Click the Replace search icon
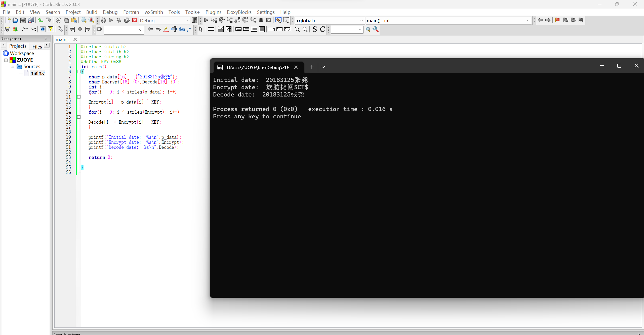Image resolution: width=644 pixels, height=335 pixels. point(92,20)
